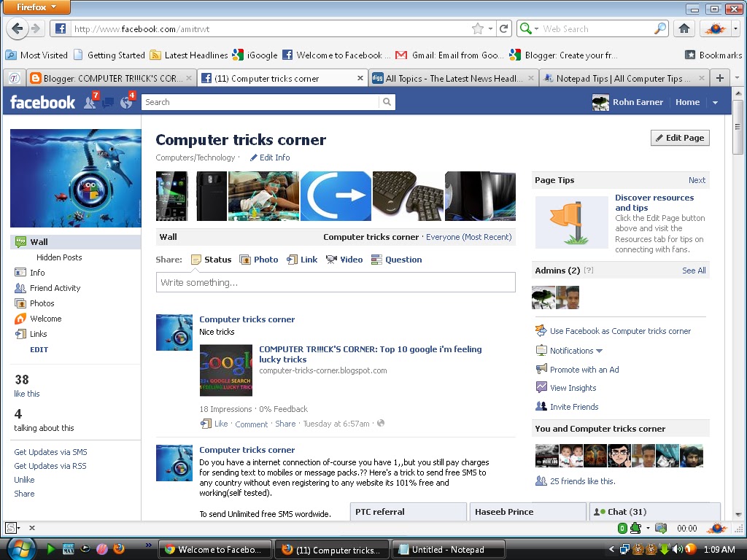Open Bookmarks toolbar button

tap(713, 55)
